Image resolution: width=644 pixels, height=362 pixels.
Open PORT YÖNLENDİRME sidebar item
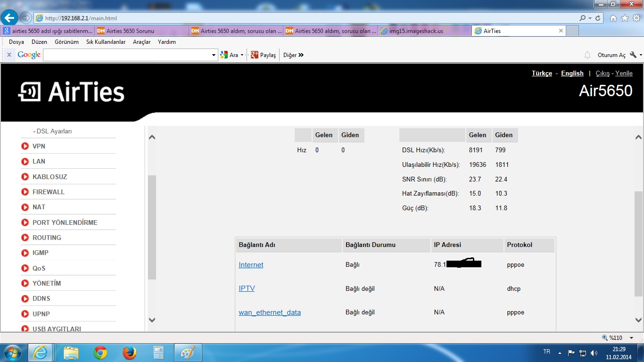(x=65, y=222)
